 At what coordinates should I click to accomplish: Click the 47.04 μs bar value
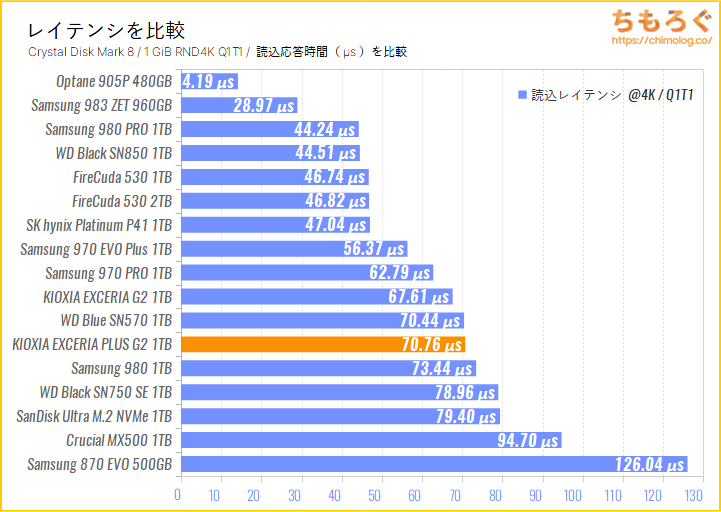point(336,225)
